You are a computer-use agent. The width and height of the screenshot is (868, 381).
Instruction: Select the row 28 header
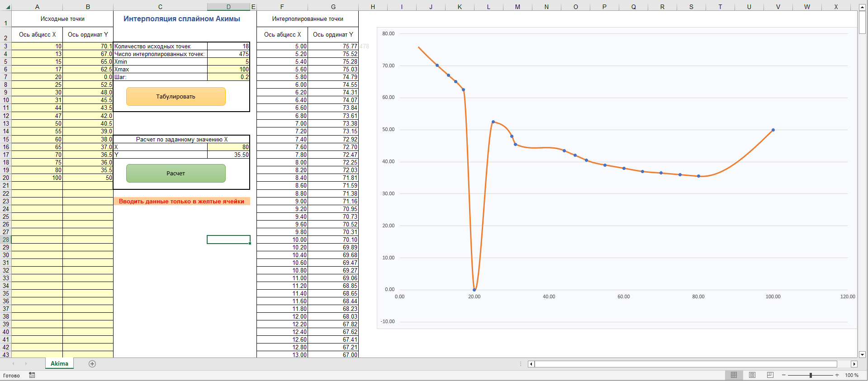6,240
